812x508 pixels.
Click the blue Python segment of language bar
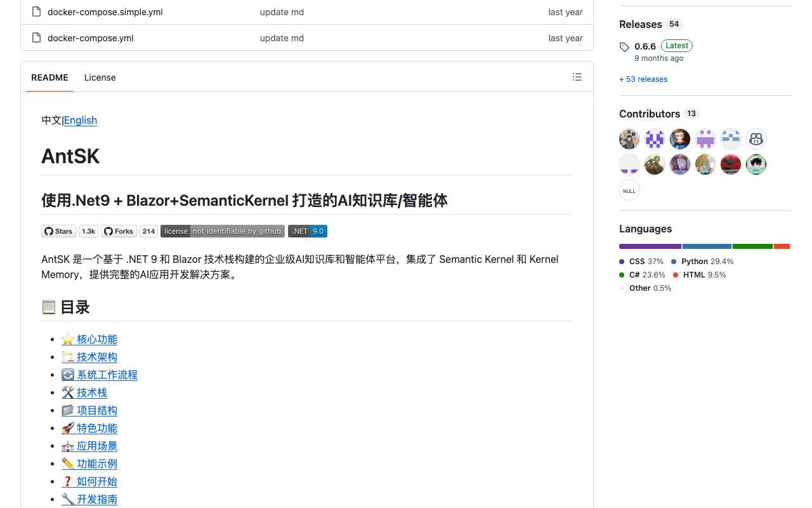707,246
